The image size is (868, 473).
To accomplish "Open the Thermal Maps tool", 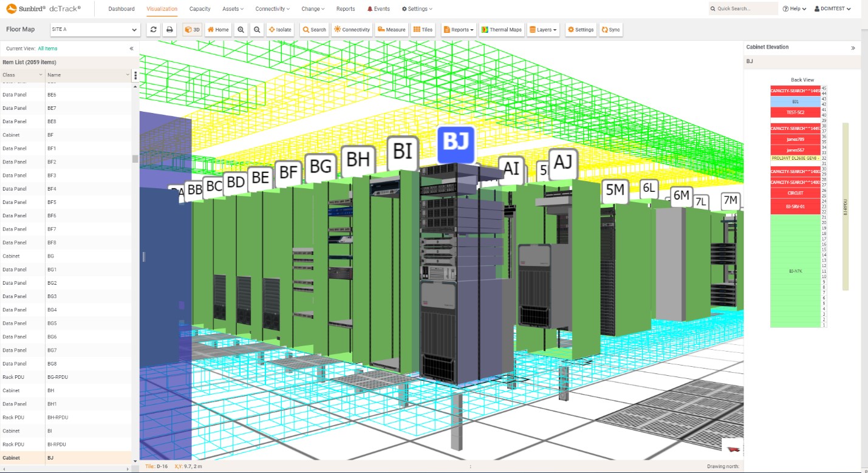I will pos(501,30).
